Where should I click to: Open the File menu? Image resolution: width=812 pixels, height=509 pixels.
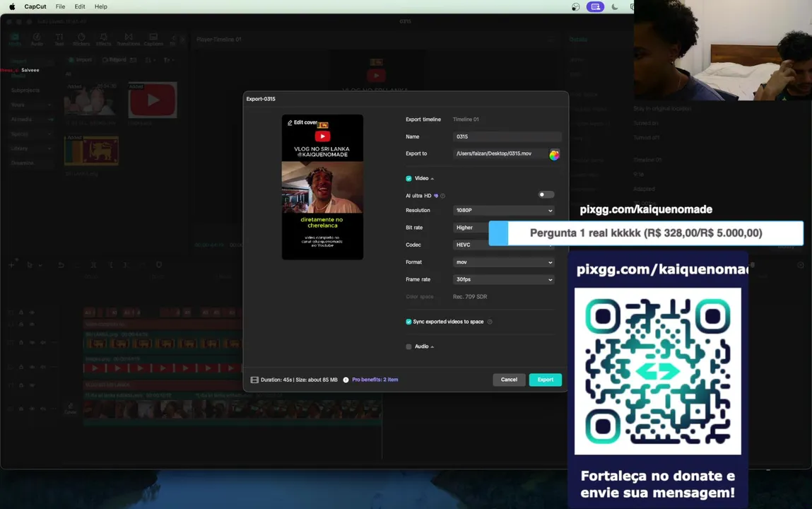(x=60, y=7)
